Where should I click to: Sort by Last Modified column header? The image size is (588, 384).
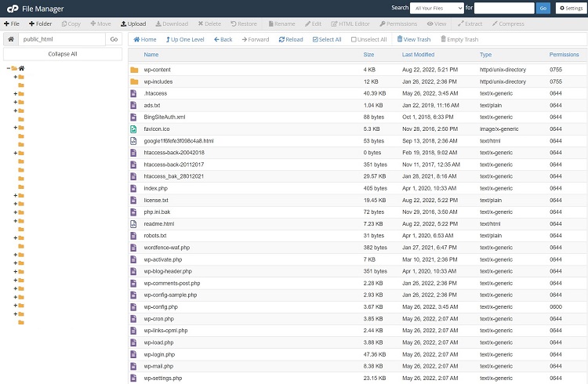418,54
